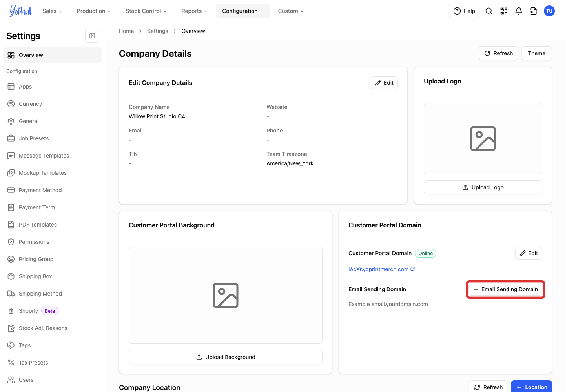565x392 pixels.
Task: Open PDF Templates settings
Action: (x=53, y=225)
